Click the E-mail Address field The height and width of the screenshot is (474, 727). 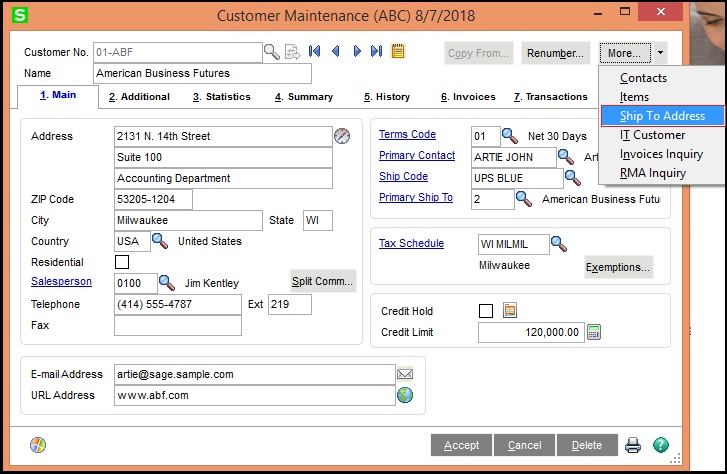tap(255, 374)
